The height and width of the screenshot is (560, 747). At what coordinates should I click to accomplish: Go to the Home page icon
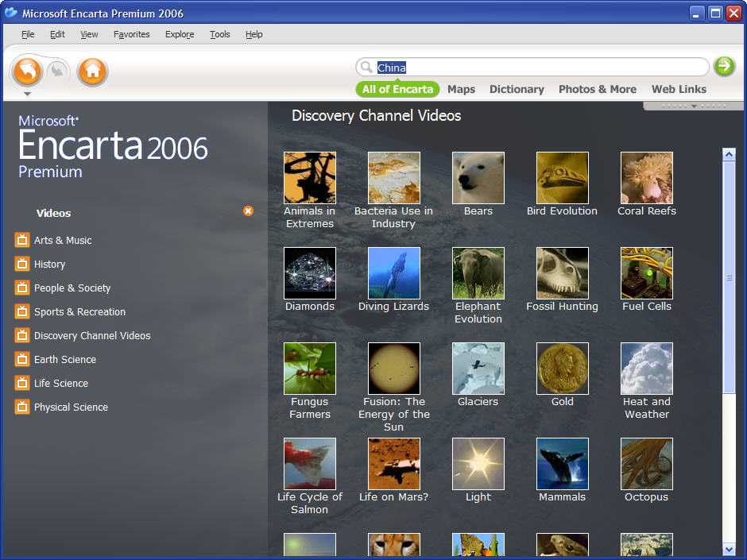point(92,71)
